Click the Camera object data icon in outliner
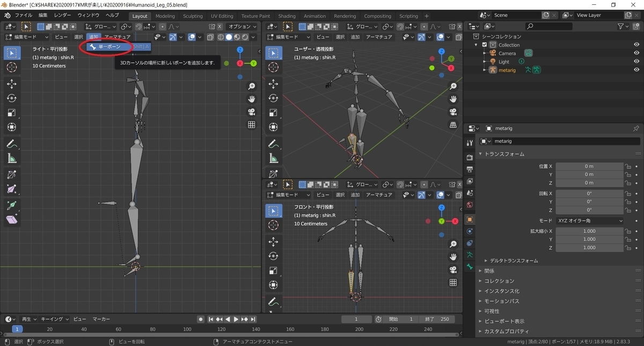 coord(529,53)
